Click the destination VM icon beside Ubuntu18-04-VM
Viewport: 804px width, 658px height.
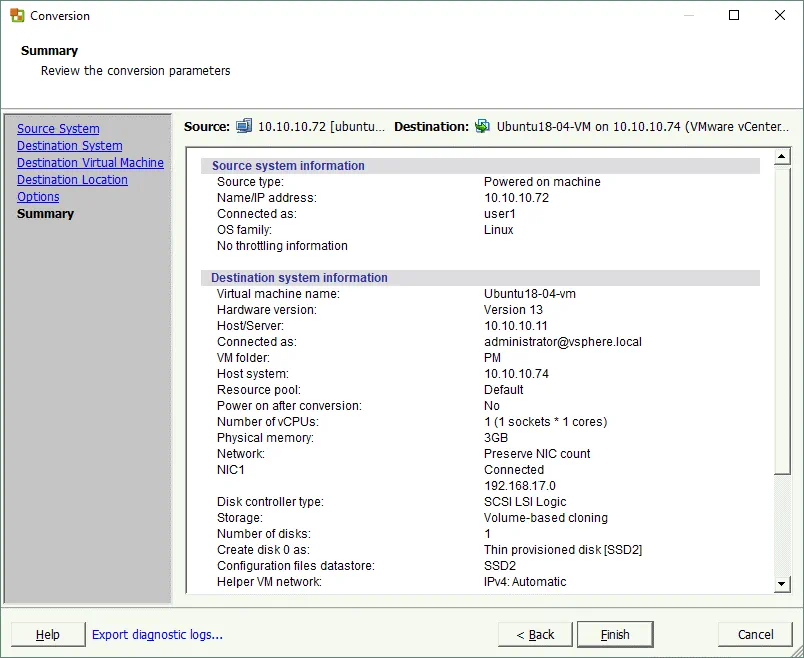pos(481,126)
